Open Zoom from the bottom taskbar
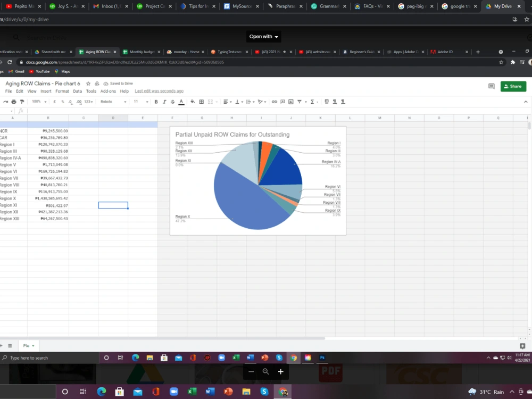This screenshot has width=532, height=399. (x=174, y=392)
